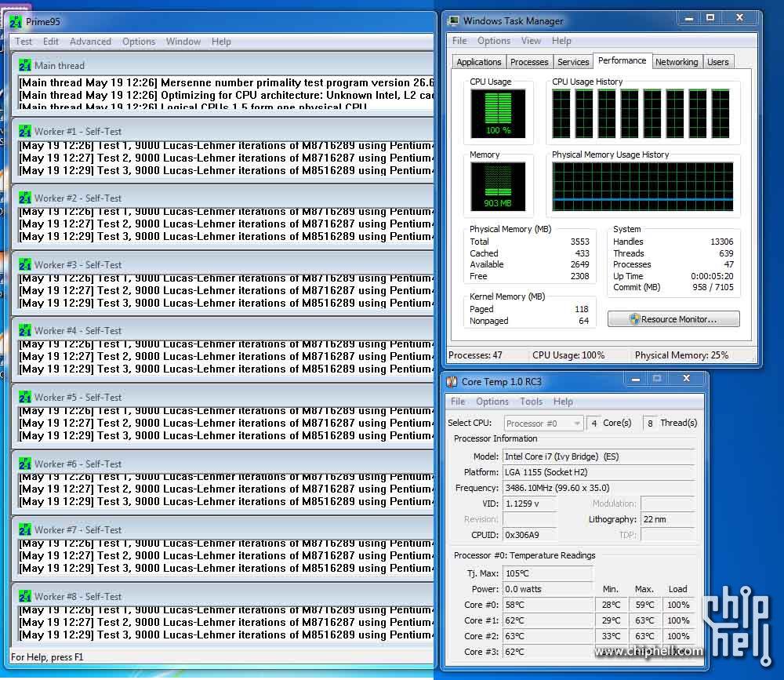
Task: Open the Resource Monitor button
Action: pyautogui.click(x=673, y=319)
